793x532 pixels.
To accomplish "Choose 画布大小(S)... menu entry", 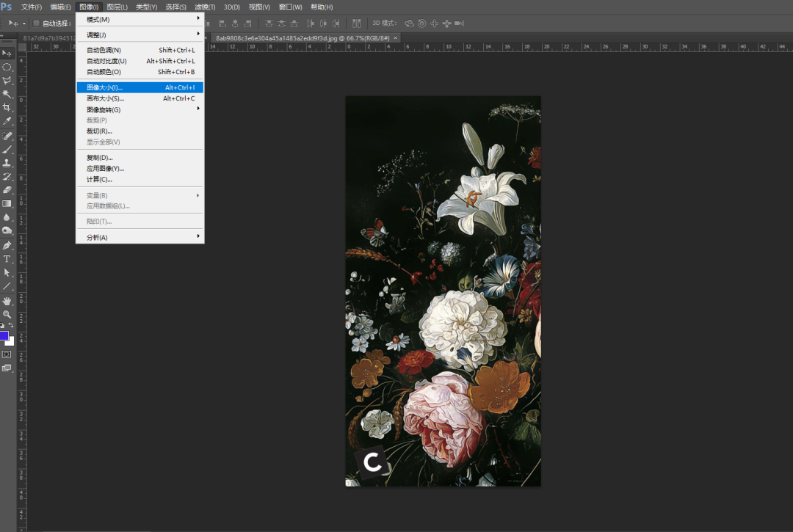I will [x=140, y=98].
